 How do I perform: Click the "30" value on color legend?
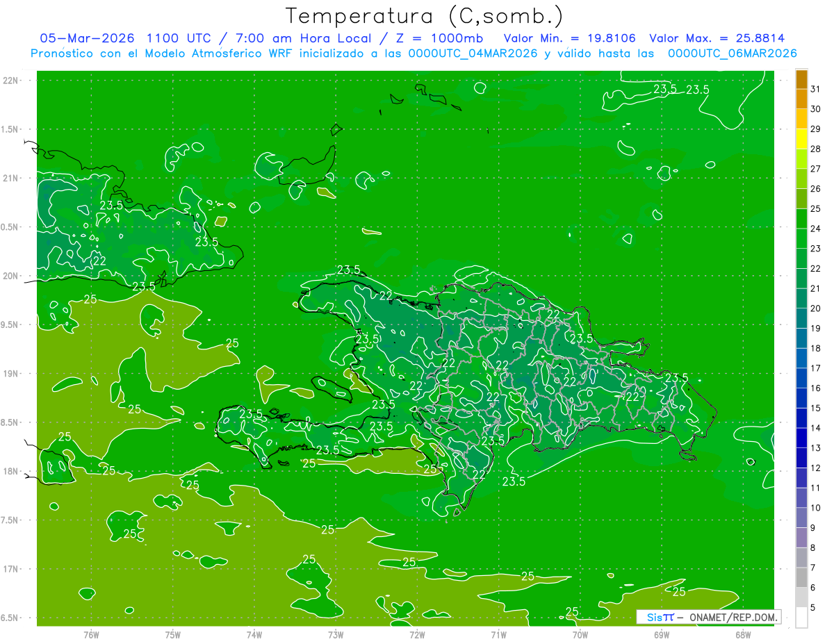tap(815, 109)
